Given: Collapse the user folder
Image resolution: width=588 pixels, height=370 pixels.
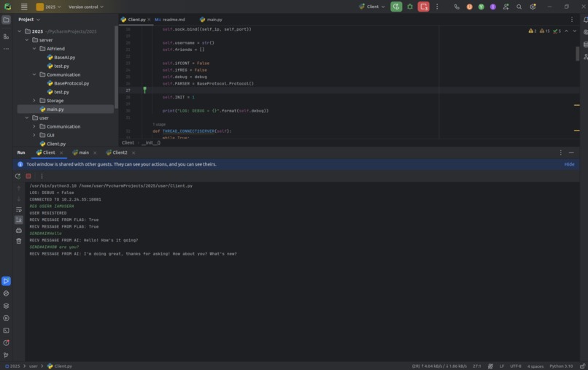Looking at the screenshot, I should coord(27,117).
